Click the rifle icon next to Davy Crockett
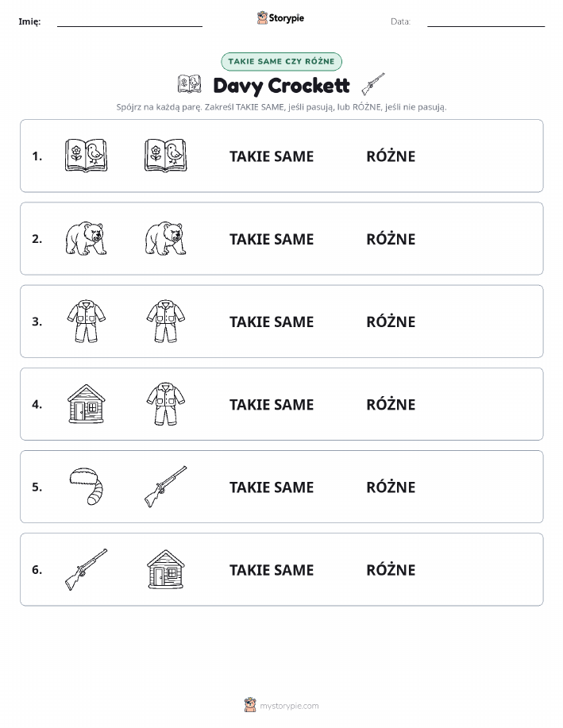 click(x=373, y=84)
